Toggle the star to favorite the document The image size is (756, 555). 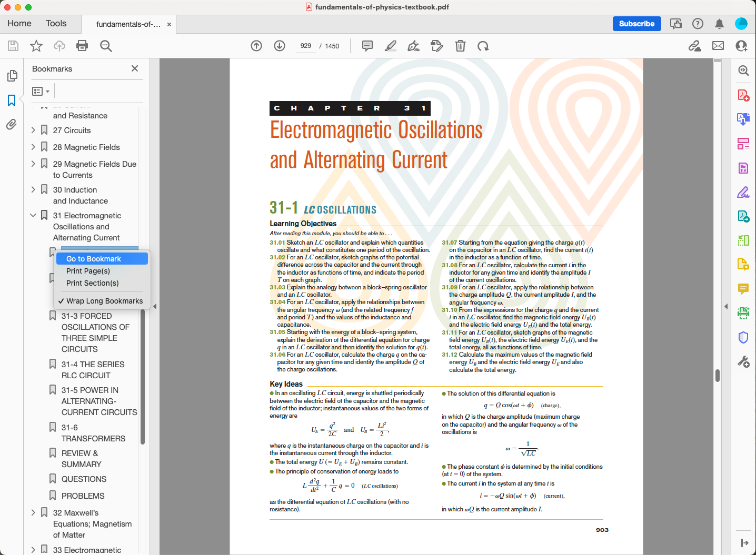point(36,46)
